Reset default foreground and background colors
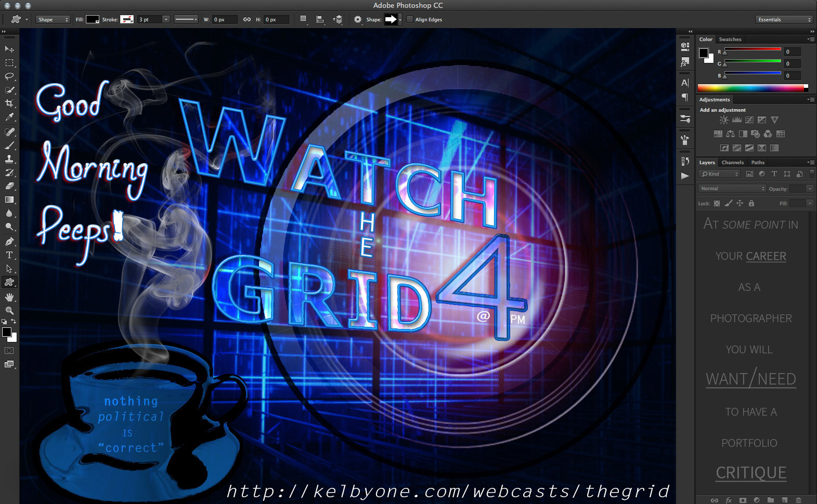 (5, 322)
